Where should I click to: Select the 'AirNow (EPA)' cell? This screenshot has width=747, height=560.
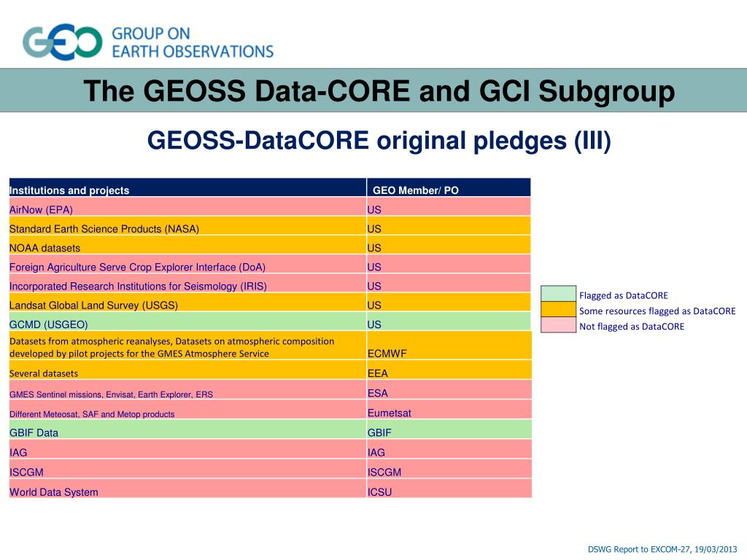click(x=187, y=207)
